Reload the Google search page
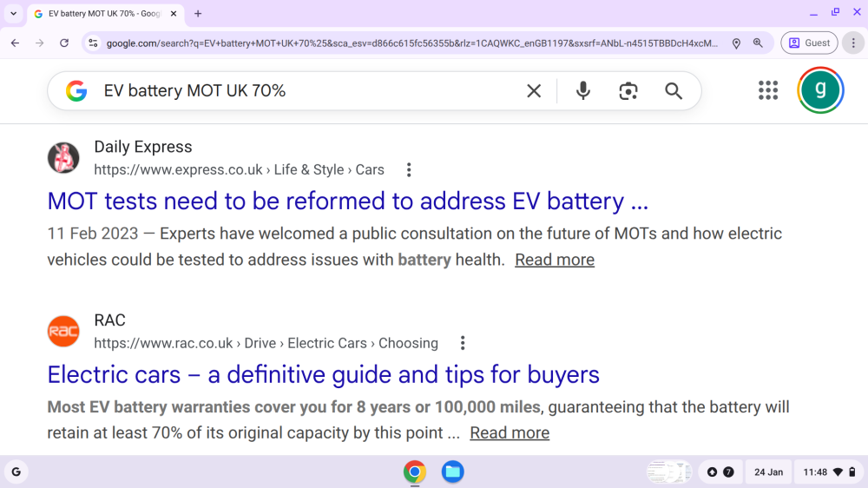Image resolution: width=868 pixels, height=488 pixels. click(x=64, y=43)
